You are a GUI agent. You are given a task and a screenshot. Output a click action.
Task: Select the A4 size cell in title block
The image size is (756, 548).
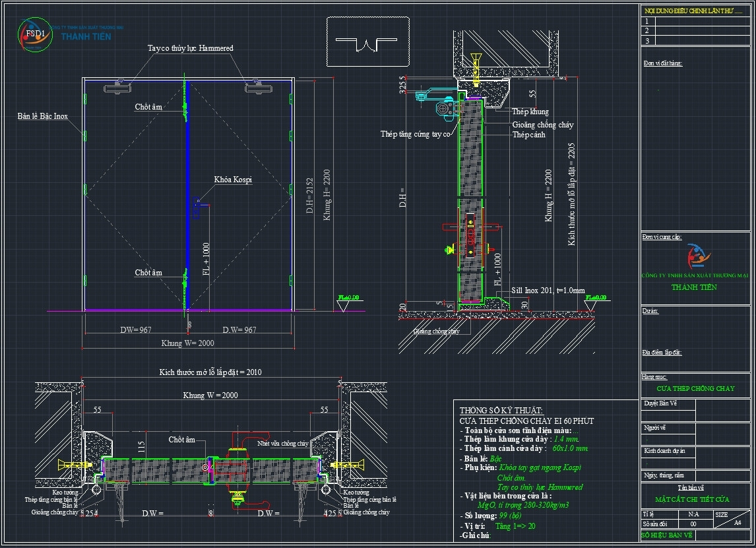point(738,522)
